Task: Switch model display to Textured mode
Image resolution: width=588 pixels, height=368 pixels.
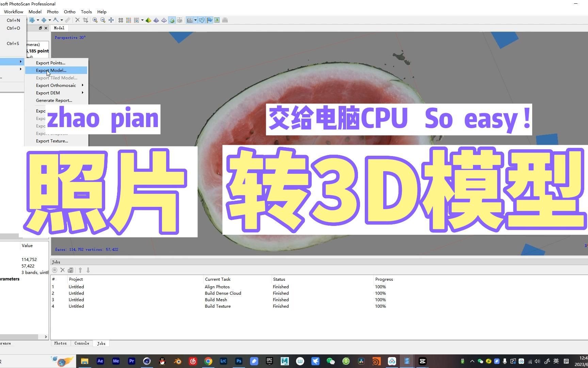Action: pyautogui.click(x=171, y=20)
